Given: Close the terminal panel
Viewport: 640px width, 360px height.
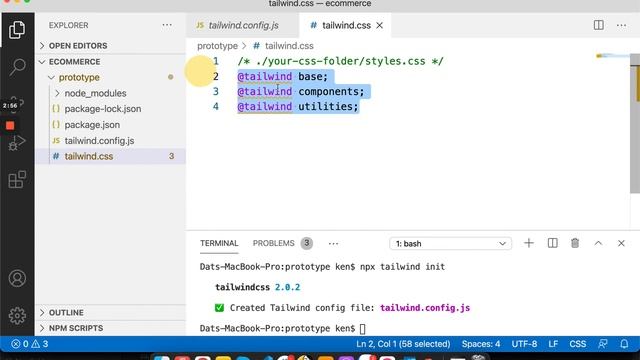Looking at the screenshot, I should 621,243.
